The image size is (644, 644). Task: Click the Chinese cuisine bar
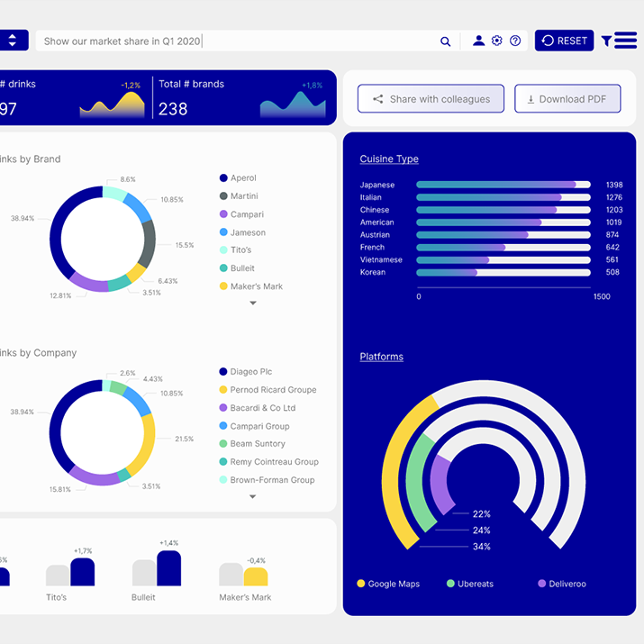pos(503,210)
